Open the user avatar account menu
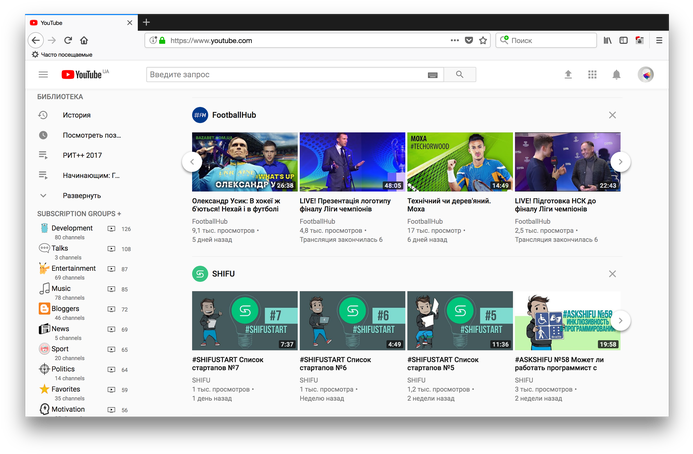This screenshot has width=693, height=454. [645, 74]
